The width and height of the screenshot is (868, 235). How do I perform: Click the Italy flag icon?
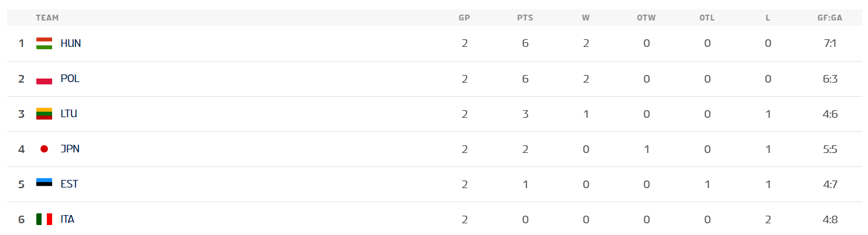(x=44, y=219)
